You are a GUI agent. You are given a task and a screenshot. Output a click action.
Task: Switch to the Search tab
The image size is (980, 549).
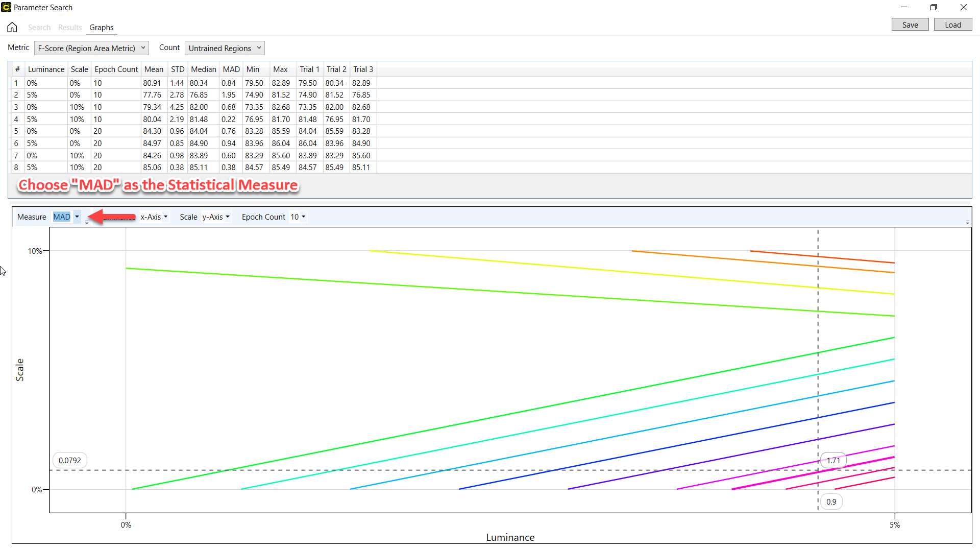(39, 28)
